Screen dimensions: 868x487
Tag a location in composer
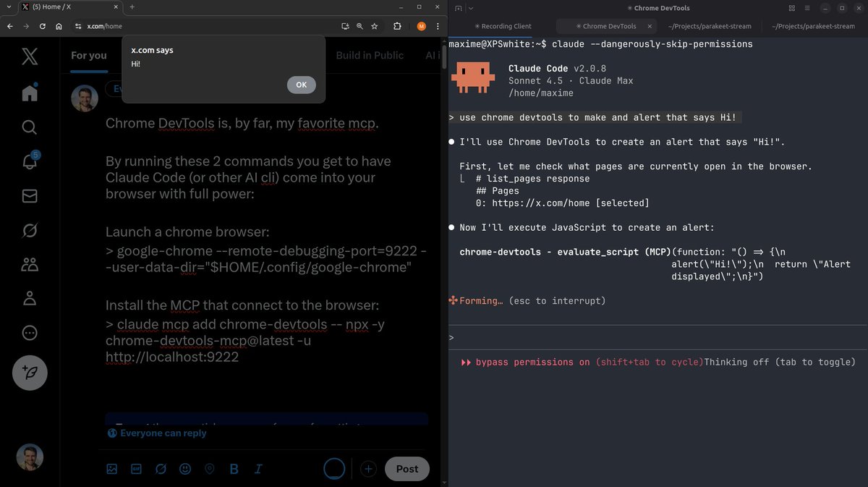click(x=210, y=469)
